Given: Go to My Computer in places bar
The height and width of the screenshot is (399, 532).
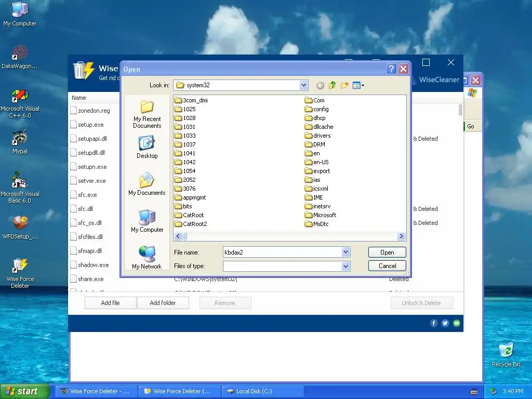Looking at the screenshot, I should point(147,221).
